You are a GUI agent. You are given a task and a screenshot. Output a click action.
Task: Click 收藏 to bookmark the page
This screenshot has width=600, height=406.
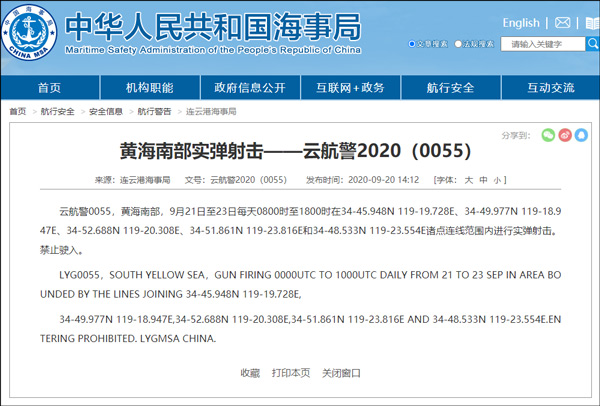[x=250, y=373]
